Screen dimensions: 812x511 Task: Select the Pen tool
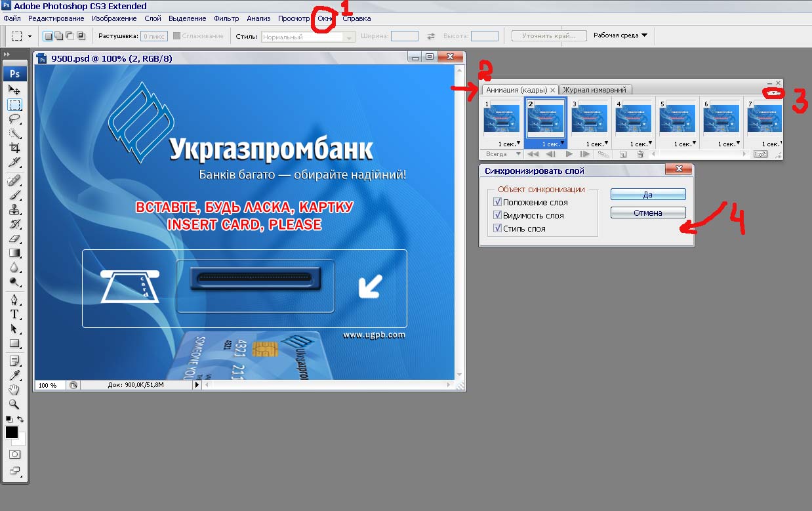pyautogui.click(x=14, y=300)
